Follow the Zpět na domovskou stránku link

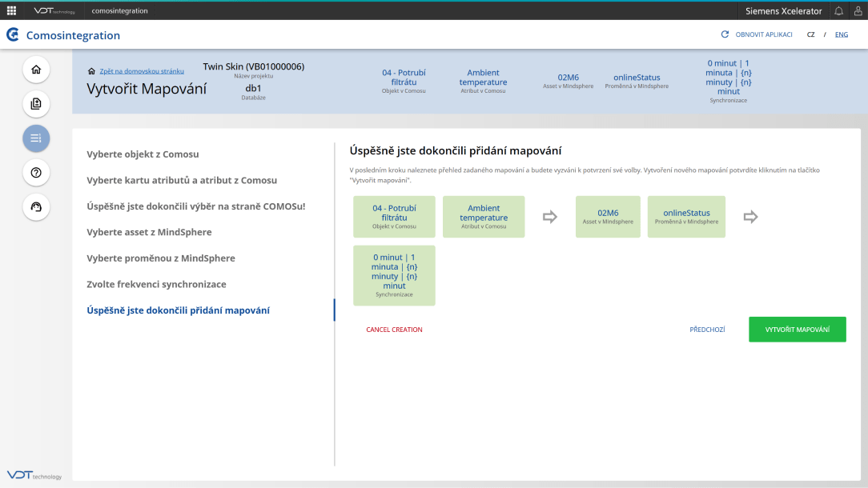click(141, 71)
